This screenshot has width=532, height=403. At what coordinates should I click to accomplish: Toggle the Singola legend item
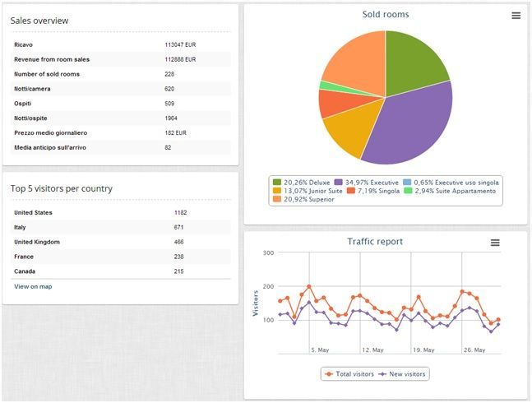pyautogui.click(x=373, y=191)
